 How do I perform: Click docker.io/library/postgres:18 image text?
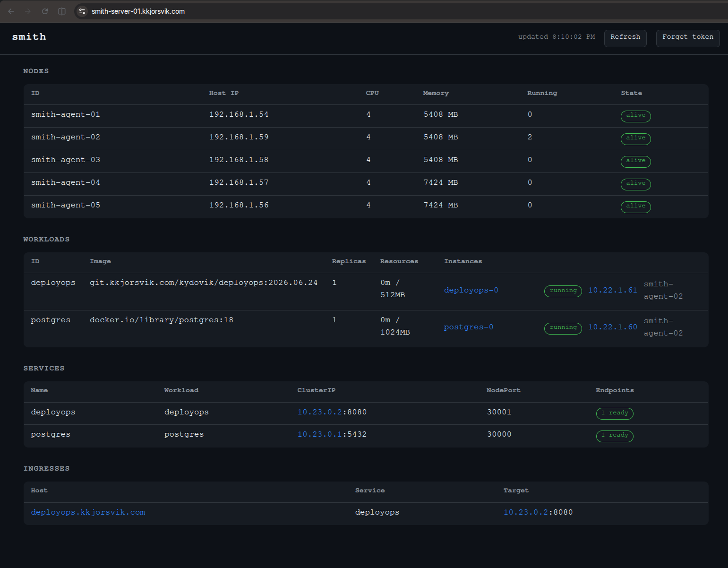(x=162, y=320)
